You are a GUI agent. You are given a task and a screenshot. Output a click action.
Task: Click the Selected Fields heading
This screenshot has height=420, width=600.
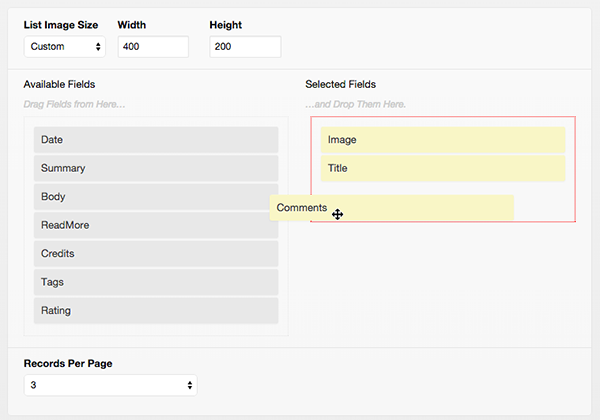[341, 84]
